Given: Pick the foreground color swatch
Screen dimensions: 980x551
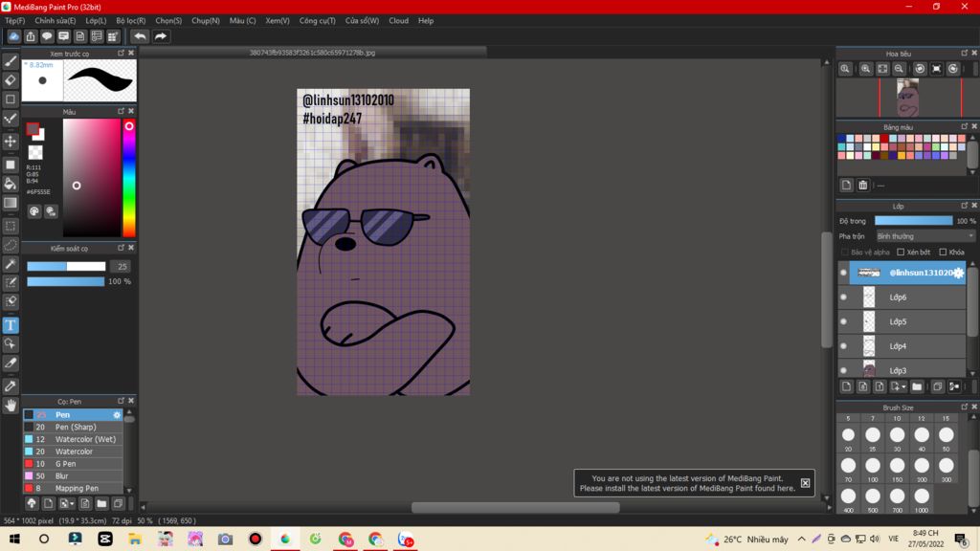Looking at the screenshot, I should click(x=33, y=129).
